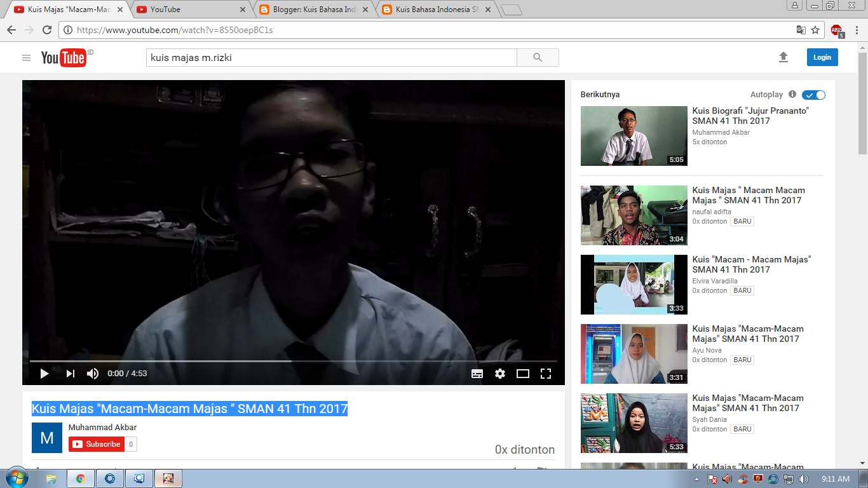This screenshot has width=868, height=488.
Task: Play the video with the play button
Action: [x=44, y=374]
